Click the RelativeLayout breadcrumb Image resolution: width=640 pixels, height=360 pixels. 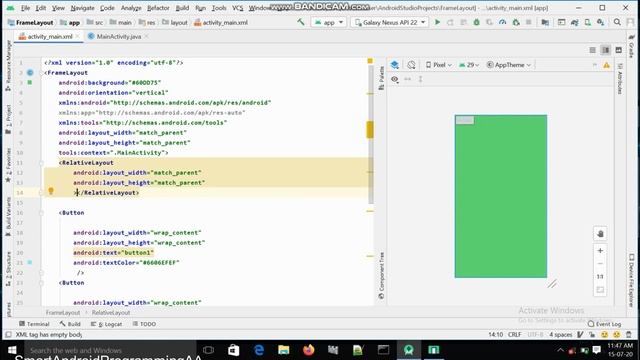pos(111,313)
